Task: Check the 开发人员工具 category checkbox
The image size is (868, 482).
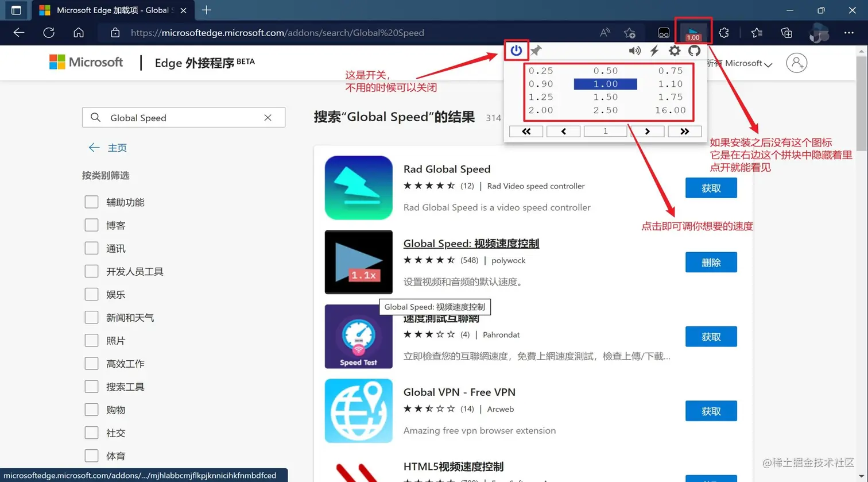Action: (91, 271)
